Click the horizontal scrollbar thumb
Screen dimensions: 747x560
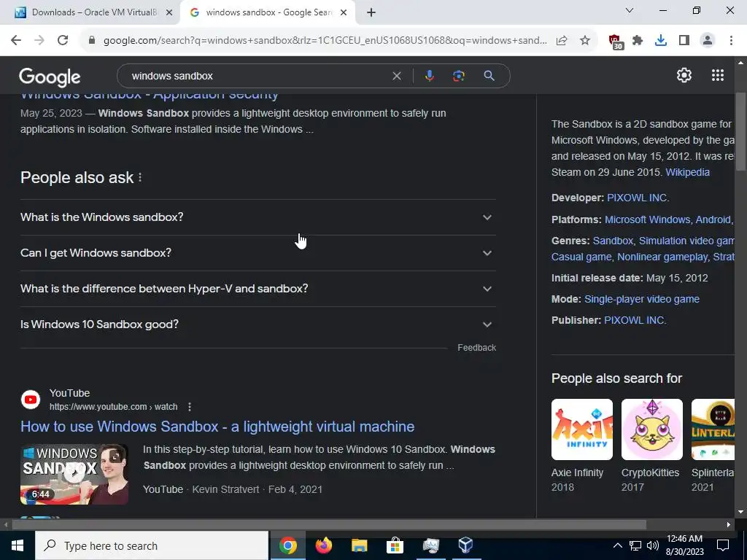pyautogui.click(x=329, y=525)
